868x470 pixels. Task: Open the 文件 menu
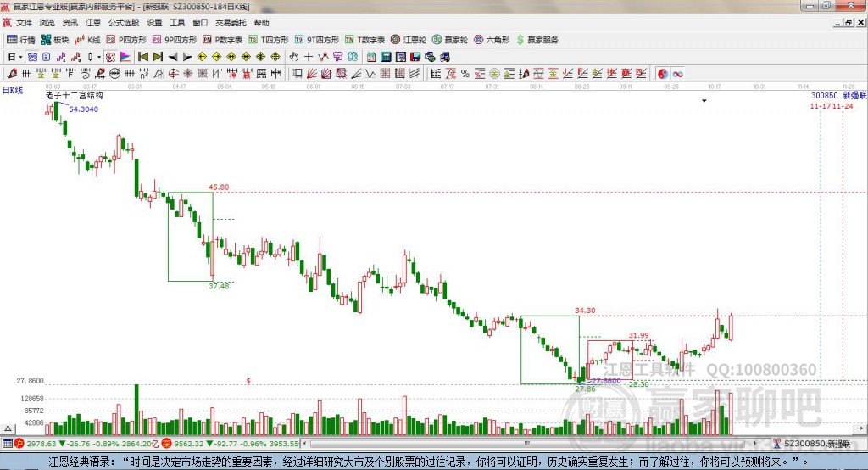24,23
